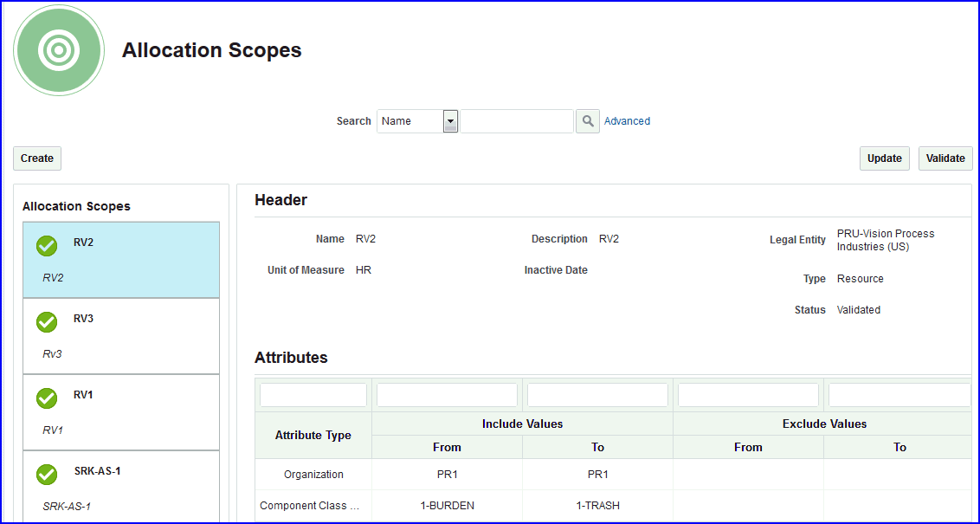Screen dimensions: 980x524
Task: Click the Exclude Values From filter field
Action: pos(748,395)
